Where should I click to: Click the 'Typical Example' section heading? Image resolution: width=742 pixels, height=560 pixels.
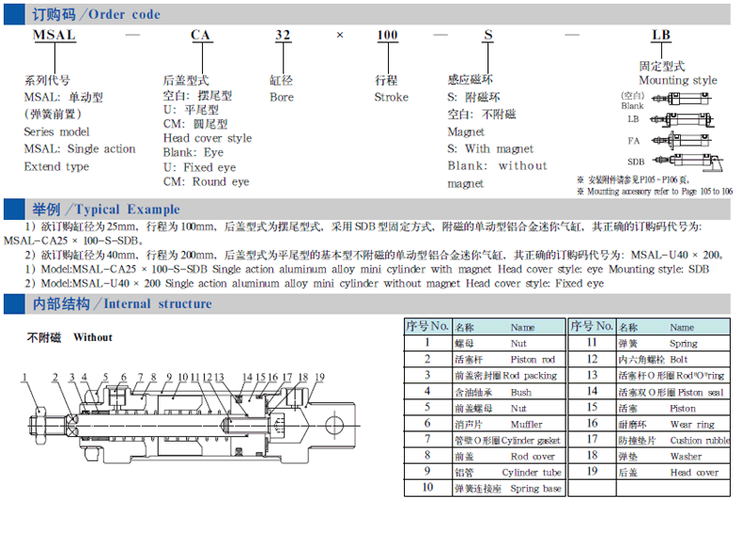click(106, 210)
